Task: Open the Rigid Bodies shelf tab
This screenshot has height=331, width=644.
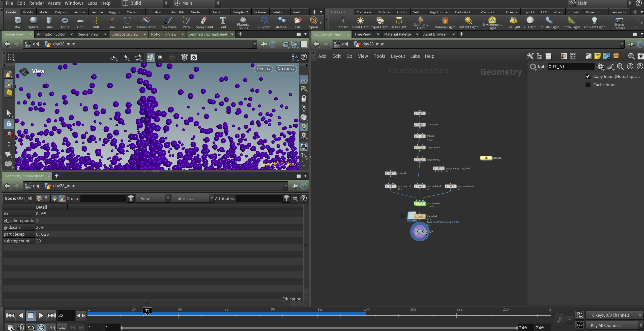Action: (439, 12)
